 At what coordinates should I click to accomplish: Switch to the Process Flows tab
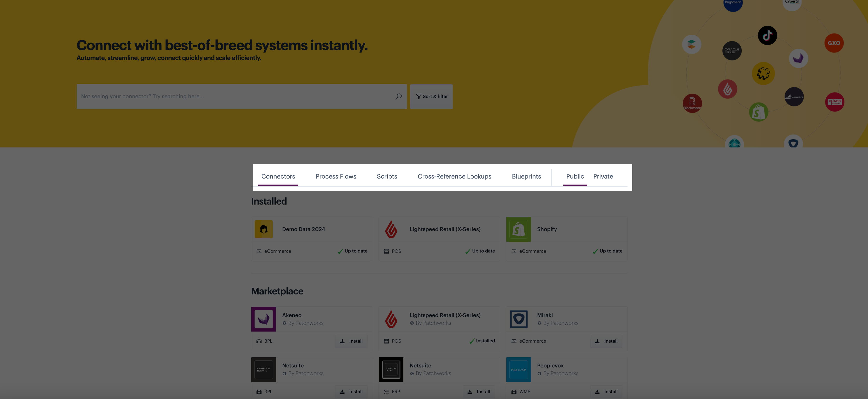(336, 176)
